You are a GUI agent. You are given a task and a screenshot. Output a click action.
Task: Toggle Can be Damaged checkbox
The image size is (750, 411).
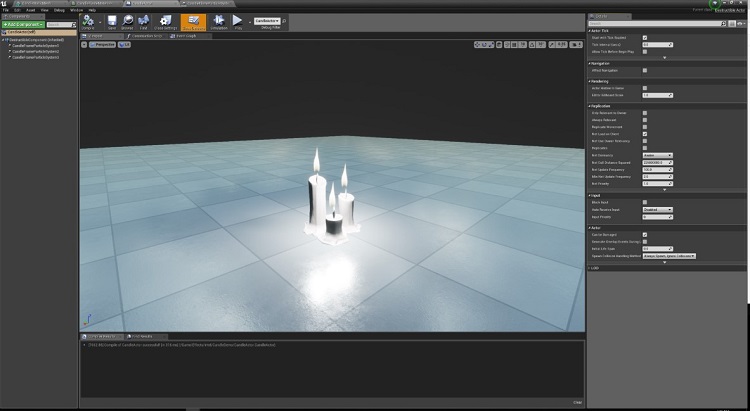pyautogui.click(x=645, y=234)
